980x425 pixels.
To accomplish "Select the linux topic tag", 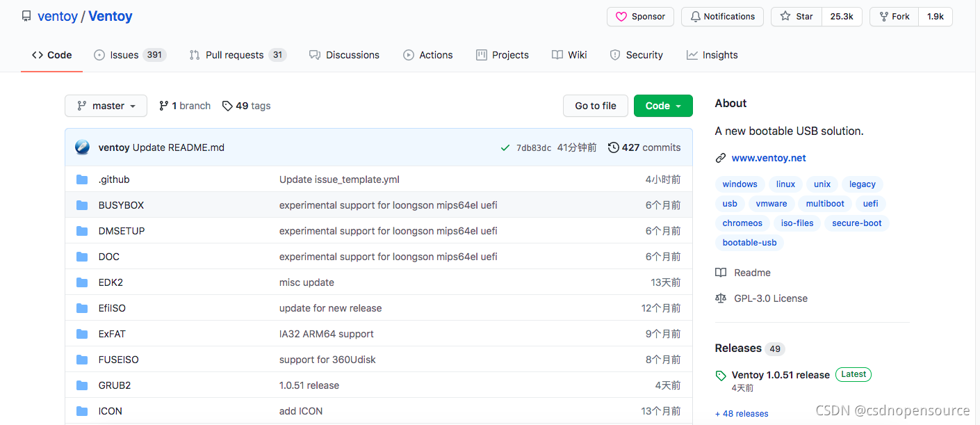I will [x=785, y=184].
